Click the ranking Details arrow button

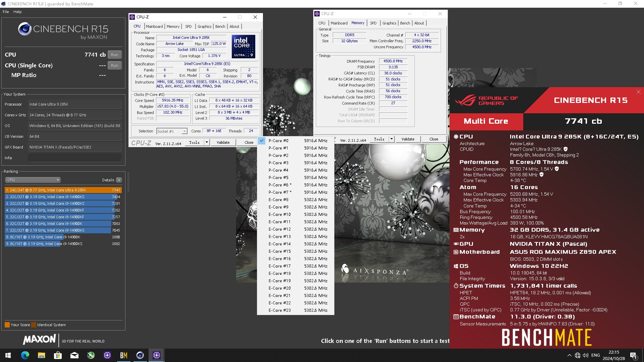point(119,180)
